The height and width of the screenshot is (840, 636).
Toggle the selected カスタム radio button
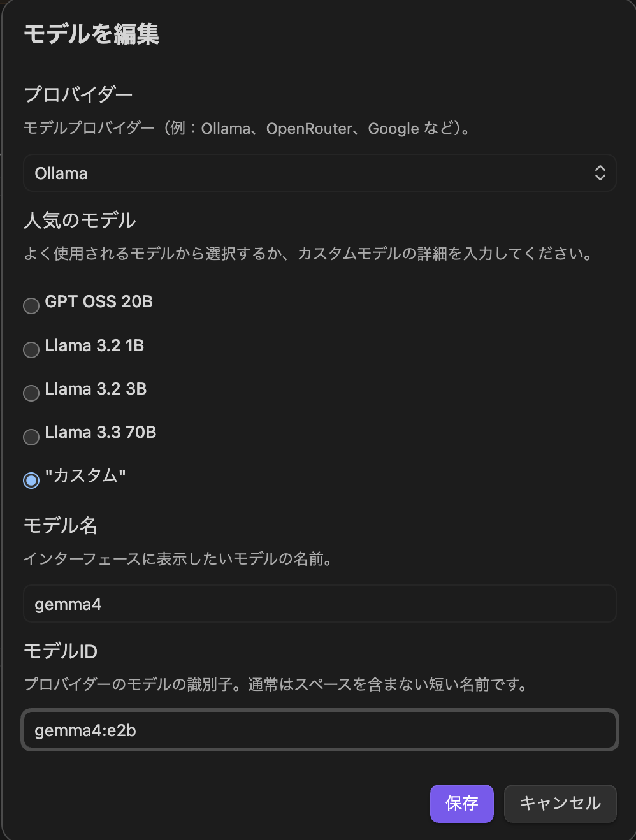click(x=31, y=480)
